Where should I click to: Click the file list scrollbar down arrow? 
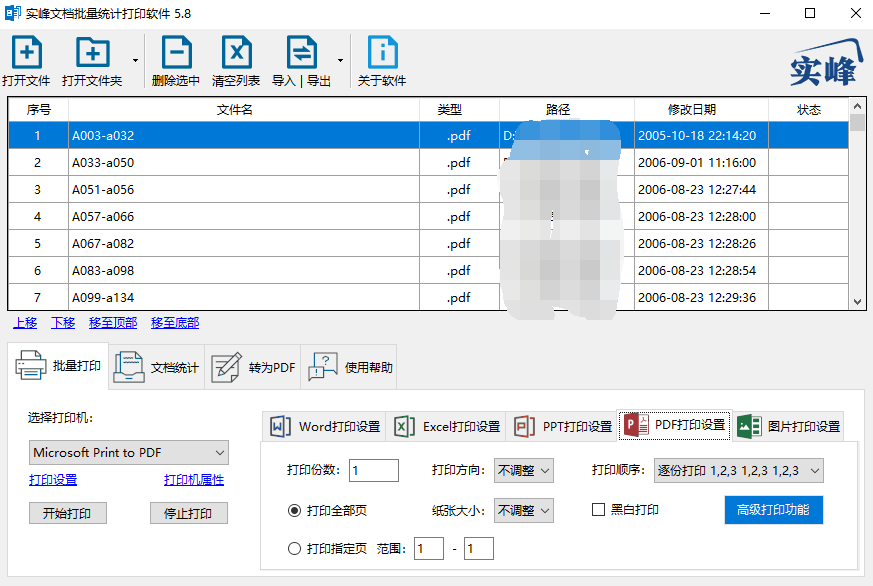(857, 302)
